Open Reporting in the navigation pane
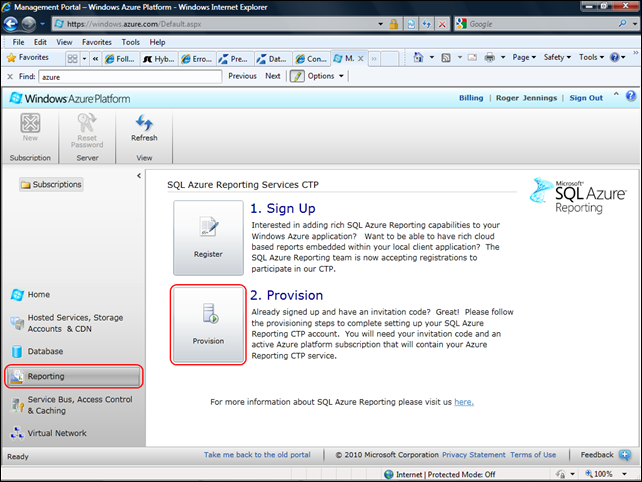Image resolution: width=642 pixels, height=482 pixels. point(74,376)
